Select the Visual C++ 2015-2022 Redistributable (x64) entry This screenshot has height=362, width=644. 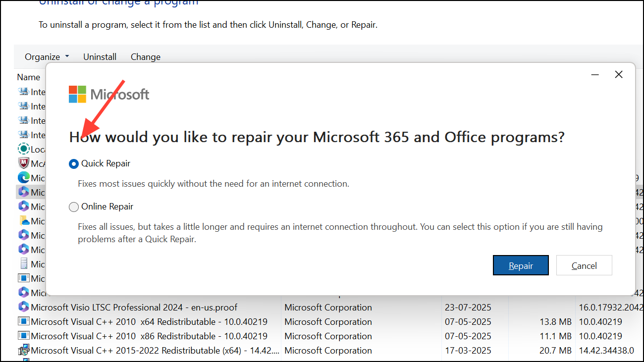click(x=155, y=350)
